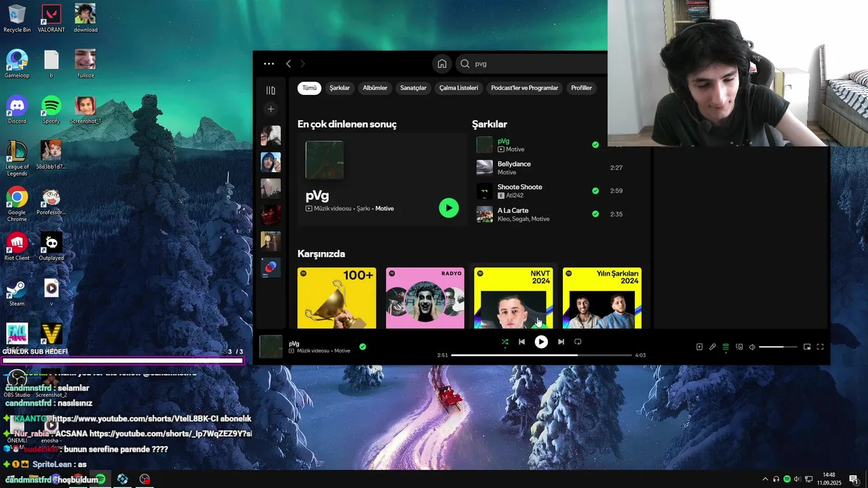Open the League of Legends desktop icon

[x=17, y=159]
